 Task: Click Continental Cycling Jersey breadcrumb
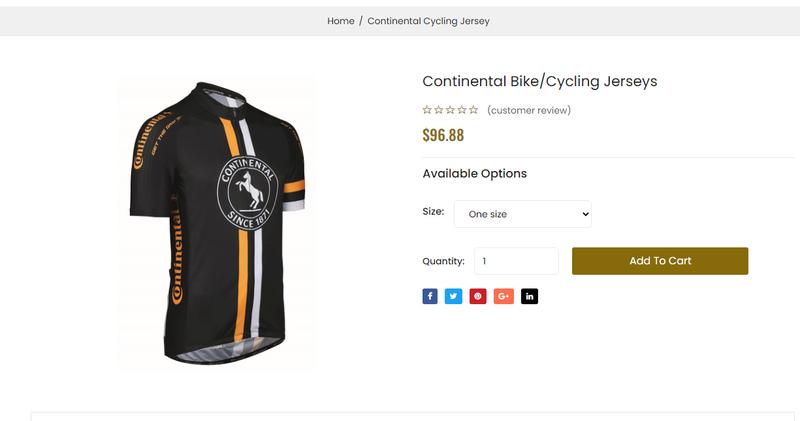[x=428, y=21]
